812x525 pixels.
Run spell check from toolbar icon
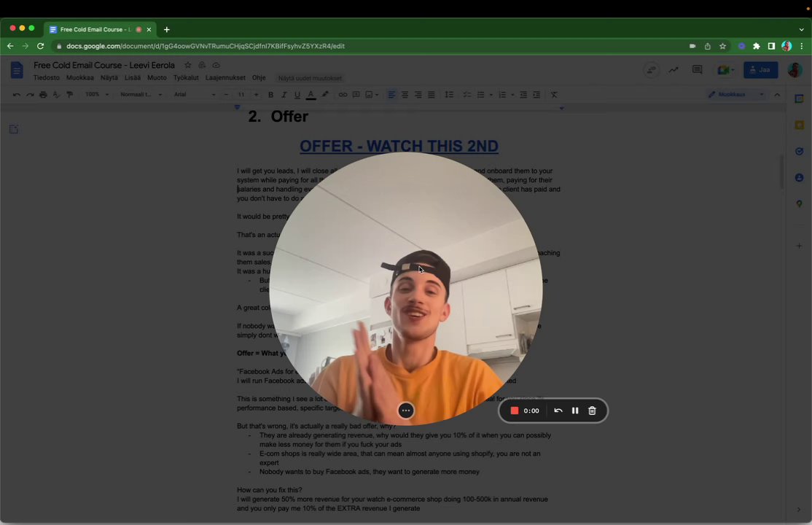[x=56, y=95]
